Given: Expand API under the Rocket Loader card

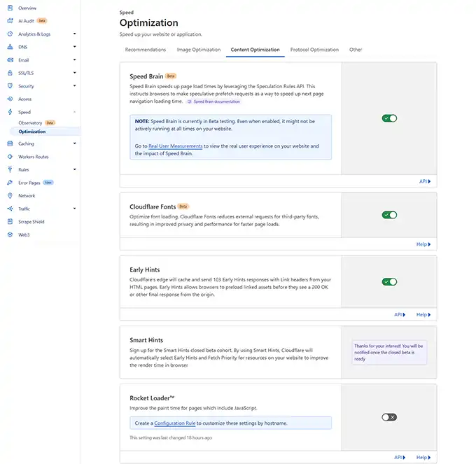Looking at the screenshot, I should pyautogui.click(x=400, y=457).
